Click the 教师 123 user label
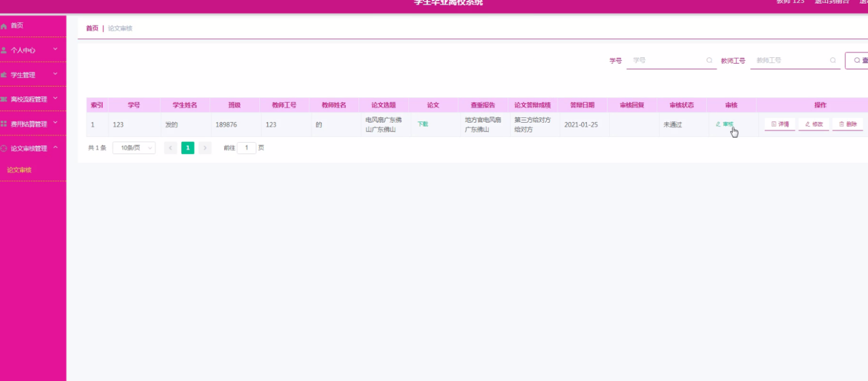This screenshot has height=381, width=868. tap(790, 2)
